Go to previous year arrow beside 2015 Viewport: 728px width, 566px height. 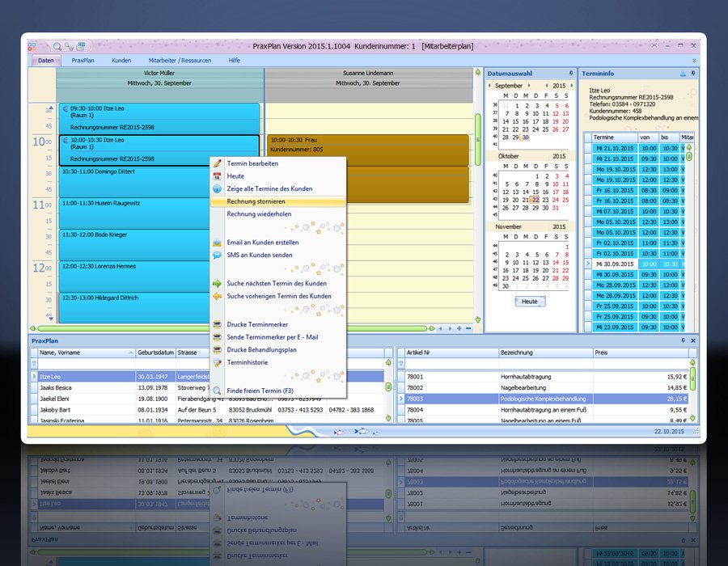(547, 86)
